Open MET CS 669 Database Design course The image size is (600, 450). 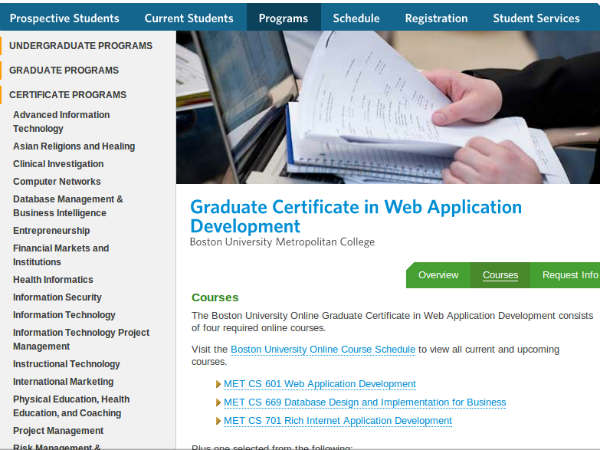(x=365, y=402)
